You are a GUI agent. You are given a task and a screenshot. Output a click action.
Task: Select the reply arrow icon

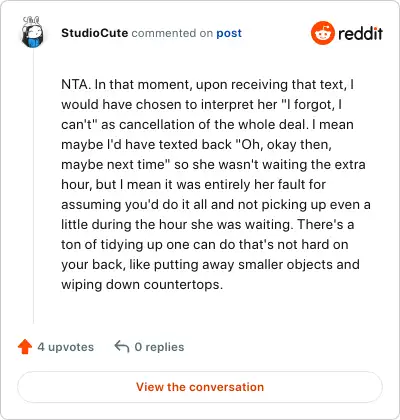[x=122, y=347]
